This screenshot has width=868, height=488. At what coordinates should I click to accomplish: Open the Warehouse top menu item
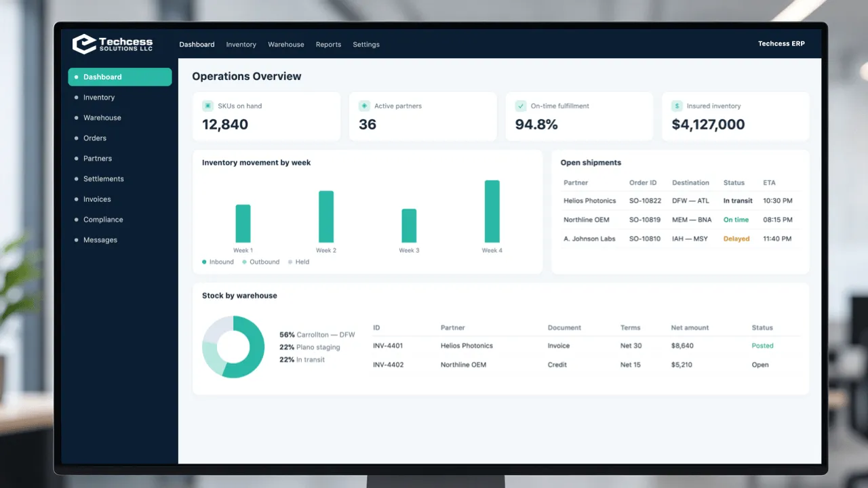[x=286, y=45]
